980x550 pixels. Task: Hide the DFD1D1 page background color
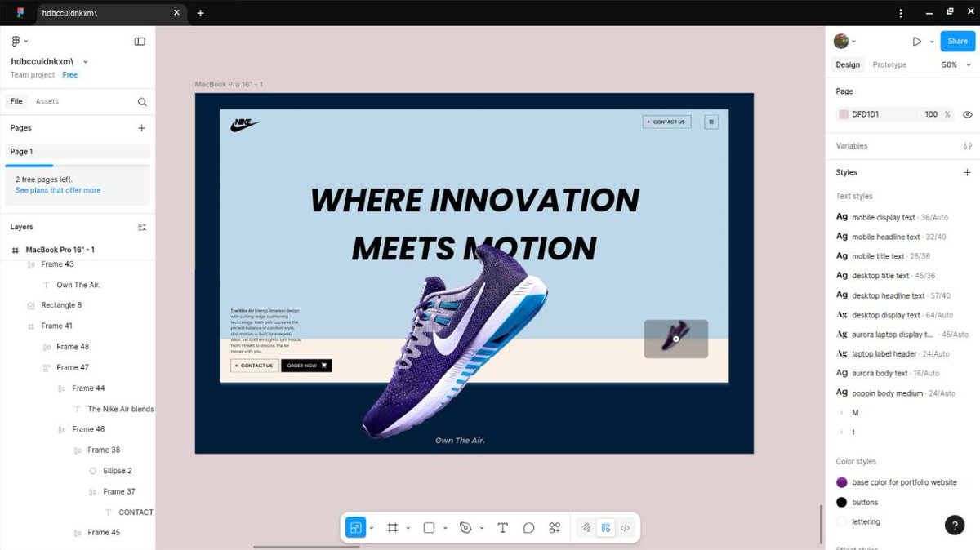(967, 114)
